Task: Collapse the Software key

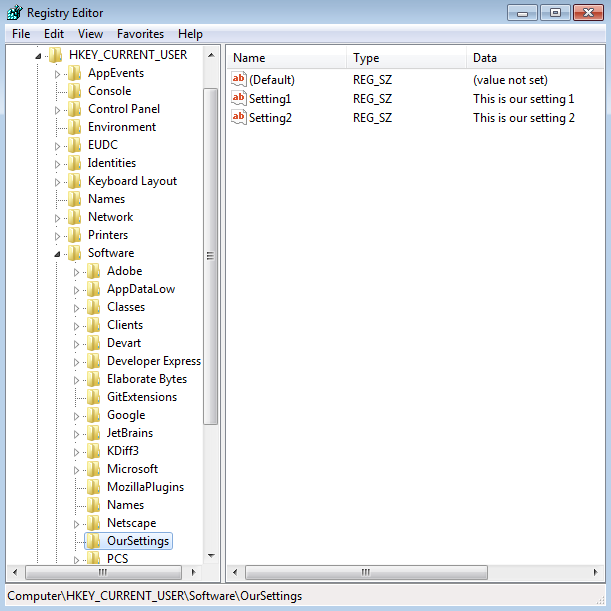Action: pos(57,254)
